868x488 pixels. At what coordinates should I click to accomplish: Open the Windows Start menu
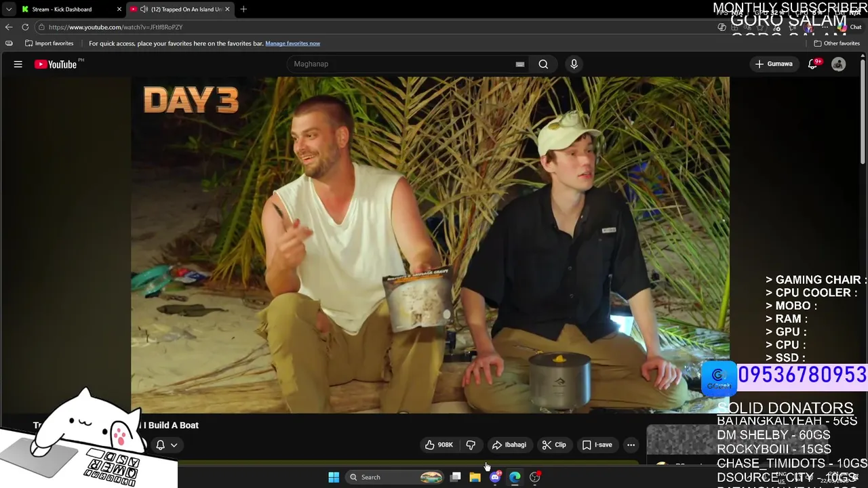334,477
